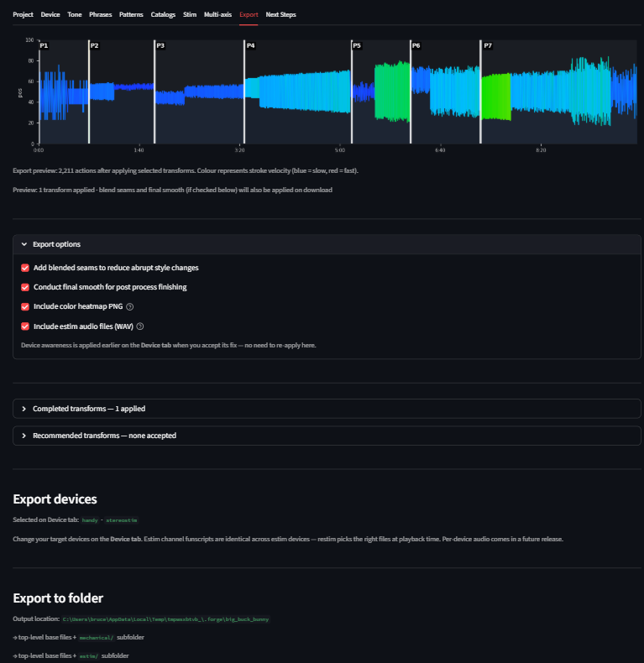This screenshot has width=644, height=663.
Task: Select the Next Steps tab
Action: click(x=280, y=15)
